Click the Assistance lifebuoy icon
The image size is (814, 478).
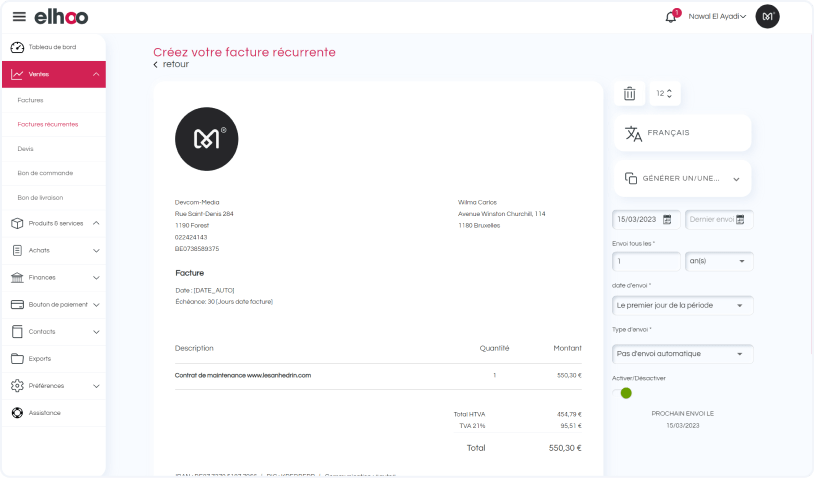[17, 413]
